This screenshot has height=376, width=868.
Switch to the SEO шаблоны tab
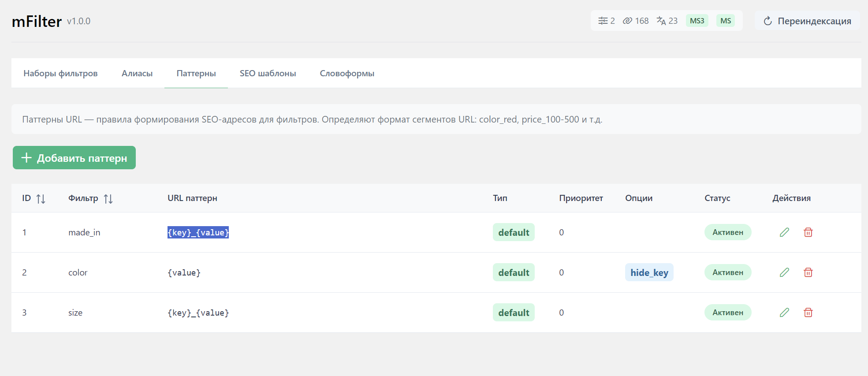pyautogui.click(x=268, y=73)
